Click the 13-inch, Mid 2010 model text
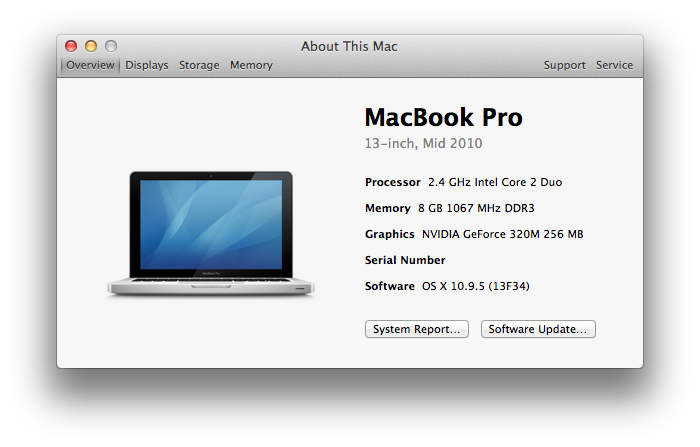Viewport: 700px width, 447px height. 423,143
